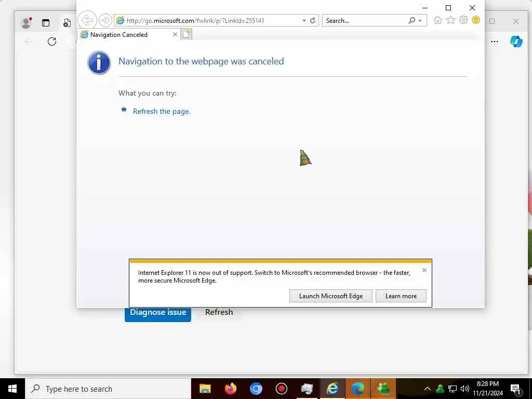532x399 pixels.
Task: Open Edge Settings and more menu
Action: click(495, 42)
